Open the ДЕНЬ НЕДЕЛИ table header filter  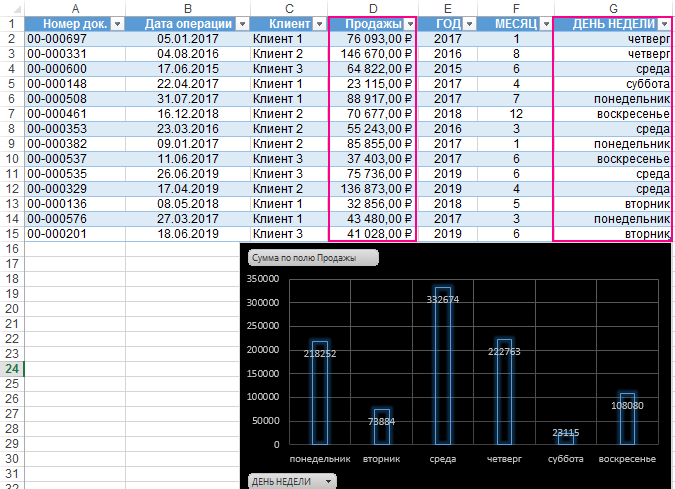point(665,24)
